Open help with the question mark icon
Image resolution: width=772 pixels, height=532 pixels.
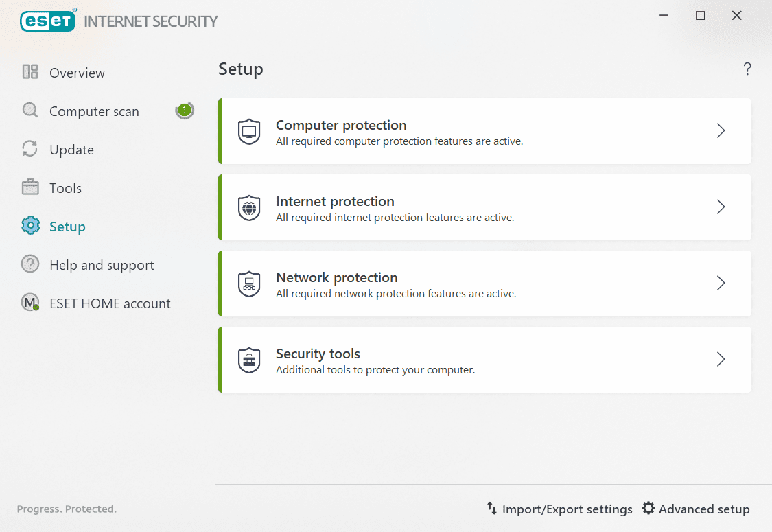point(747,69)
